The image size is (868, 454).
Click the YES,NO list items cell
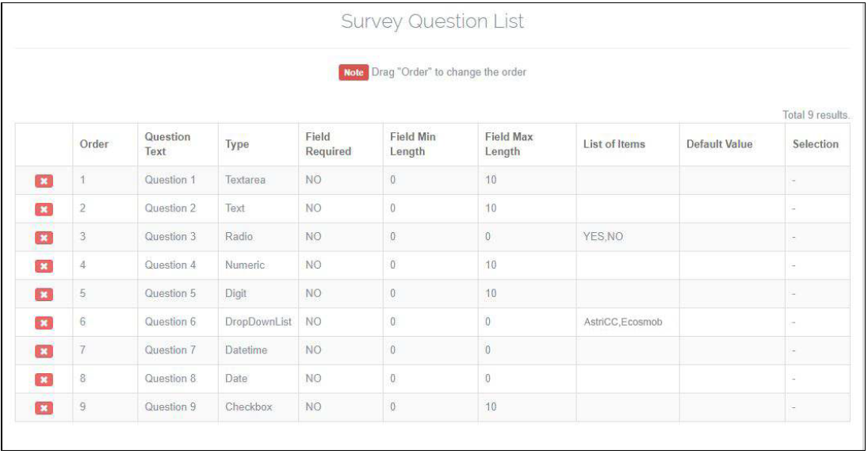click(602, 236)
